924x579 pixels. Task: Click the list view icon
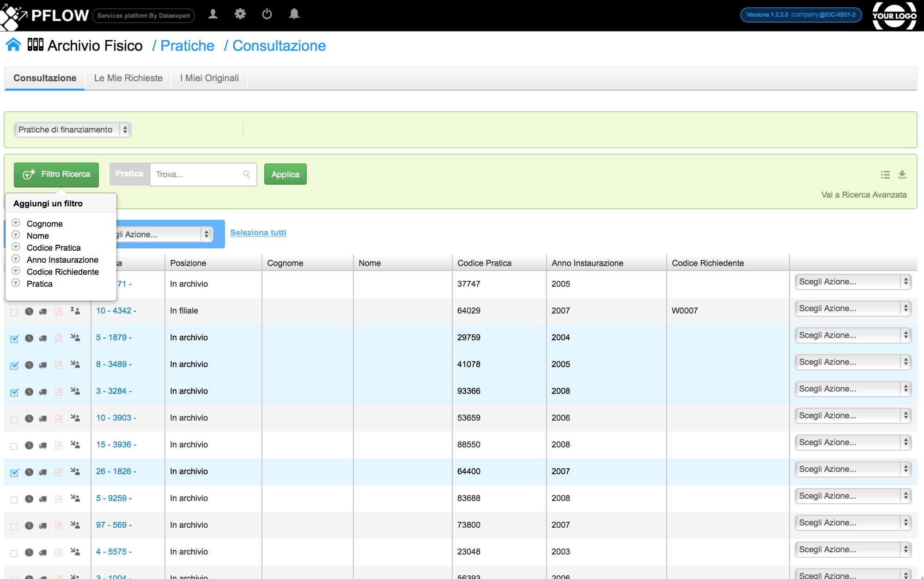click(885, 175)
